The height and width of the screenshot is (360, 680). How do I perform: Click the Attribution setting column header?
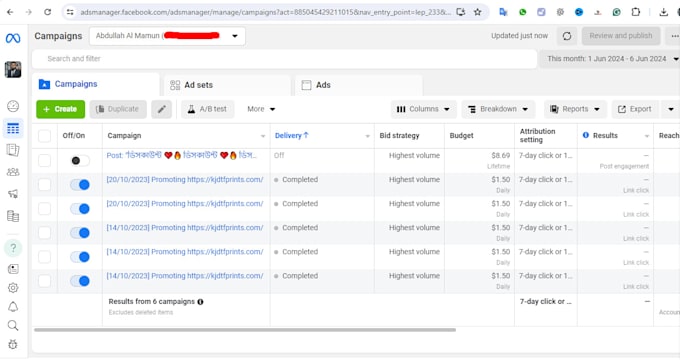[537, 135]
